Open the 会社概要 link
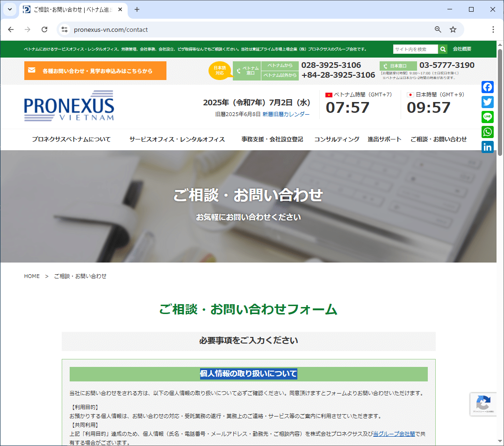This screenshot has width=504, height=446. coord(462,49)
